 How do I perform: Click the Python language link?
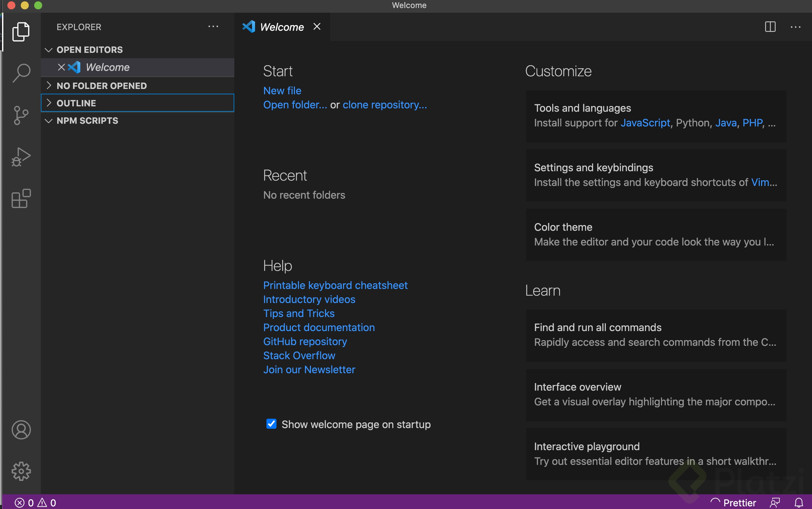point(693,123)
